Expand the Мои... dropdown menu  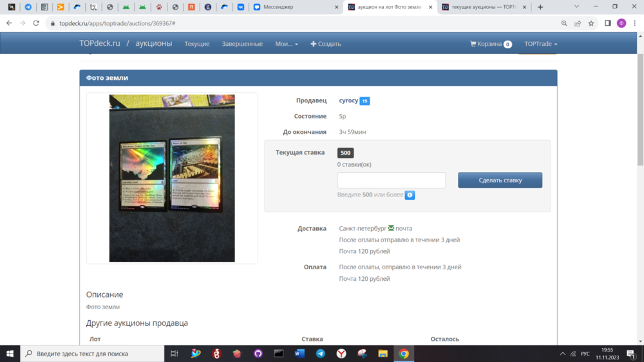coord(287,44)
